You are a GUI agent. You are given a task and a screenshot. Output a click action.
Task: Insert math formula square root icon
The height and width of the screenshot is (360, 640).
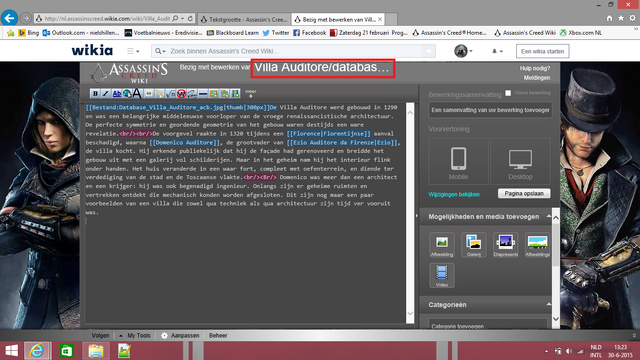(x=171, y=93)
